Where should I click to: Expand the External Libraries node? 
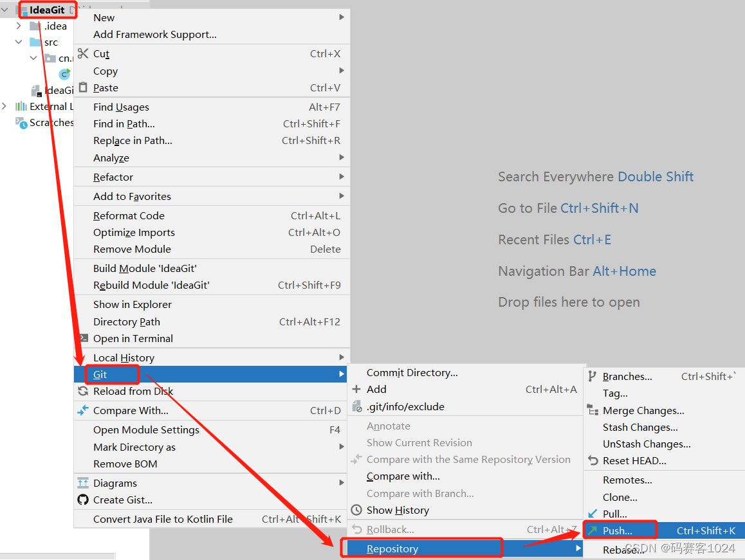5,106
